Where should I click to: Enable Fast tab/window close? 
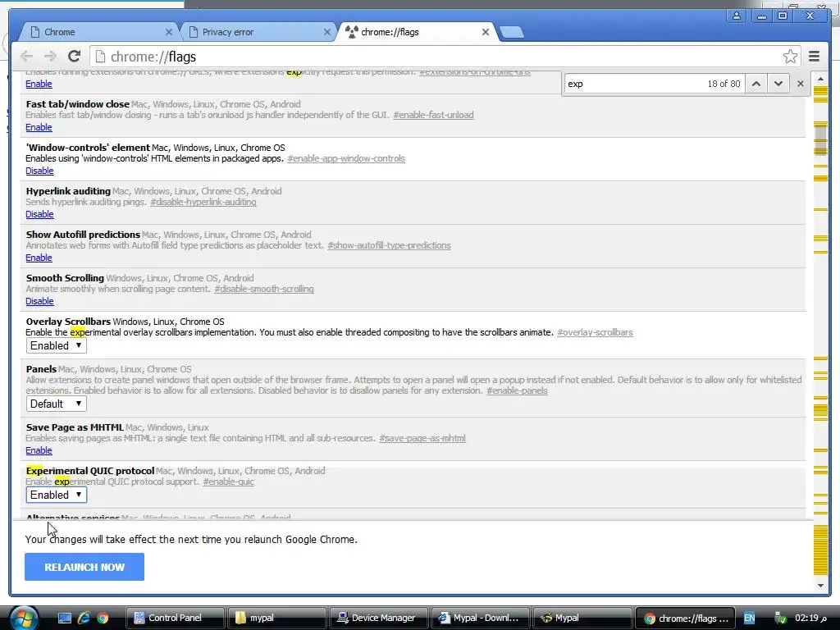click(x=39, y=127)
